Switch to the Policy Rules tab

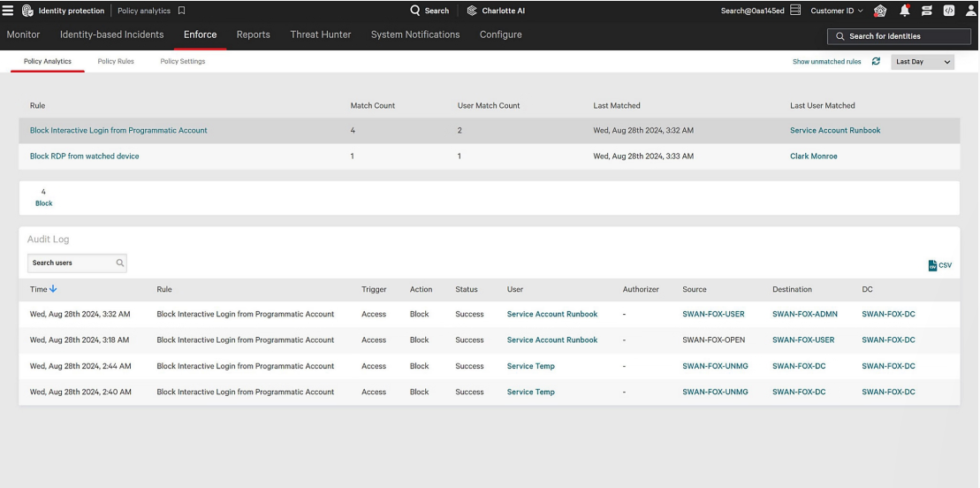pos(116,62)
